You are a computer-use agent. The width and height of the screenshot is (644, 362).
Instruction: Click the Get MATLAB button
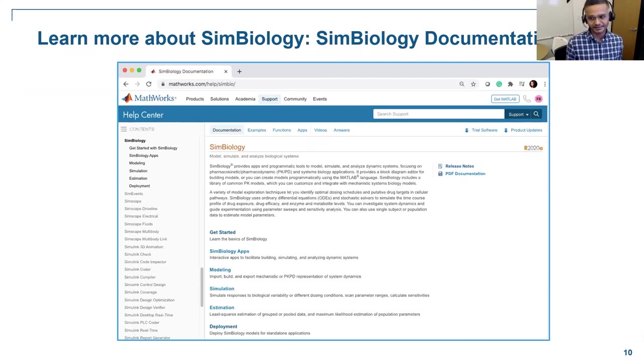point(505,99)
